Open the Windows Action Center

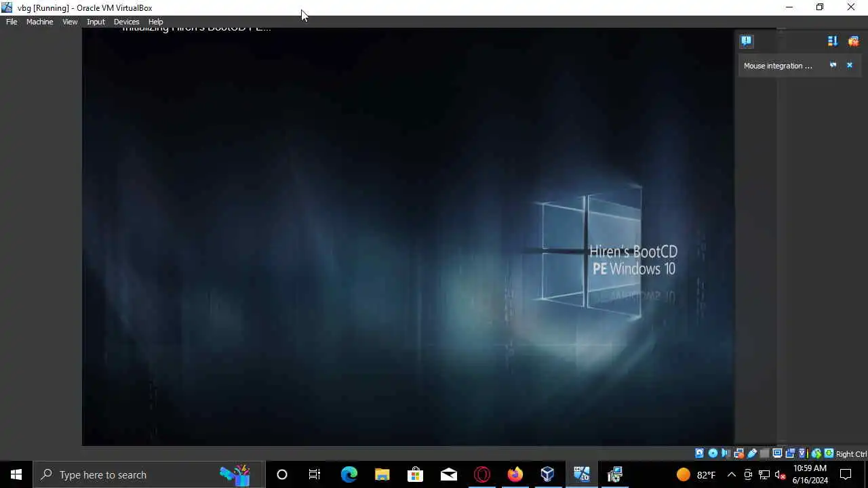pyautogui.click(x=846, y=474)
